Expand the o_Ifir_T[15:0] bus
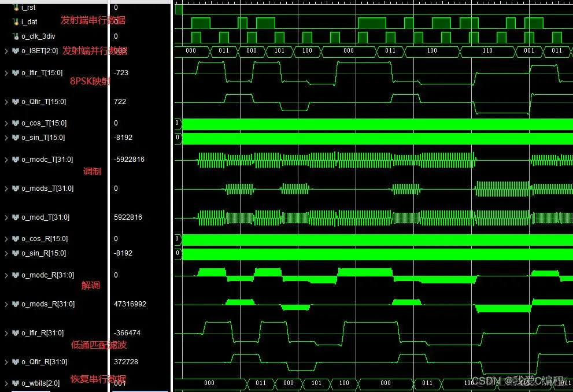Image resolution: width=573 pixels, height=392 pixels. click(6, 73)
